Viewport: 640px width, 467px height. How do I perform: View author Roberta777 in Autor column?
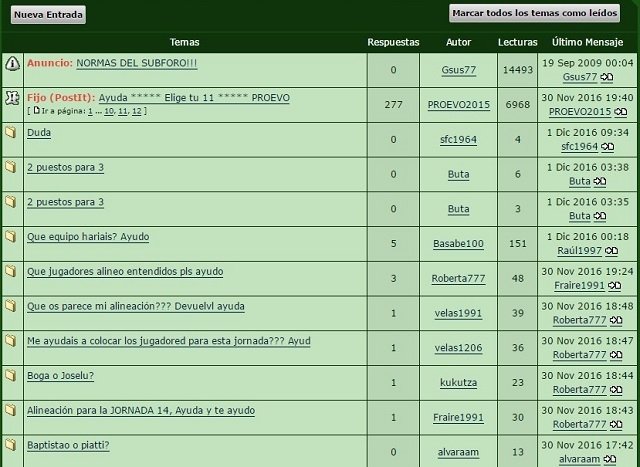[x=458, y=278]
